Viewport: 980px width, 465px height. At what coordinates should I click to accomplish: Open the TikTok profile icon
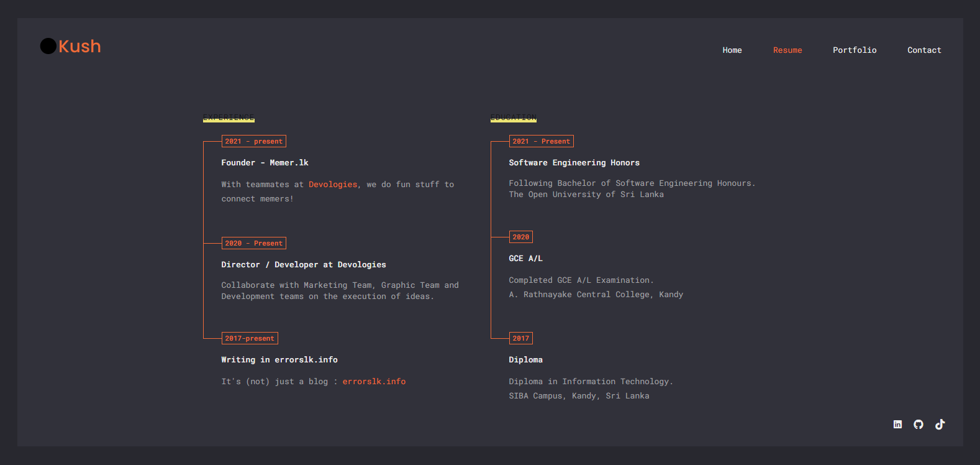coord(940,425)
